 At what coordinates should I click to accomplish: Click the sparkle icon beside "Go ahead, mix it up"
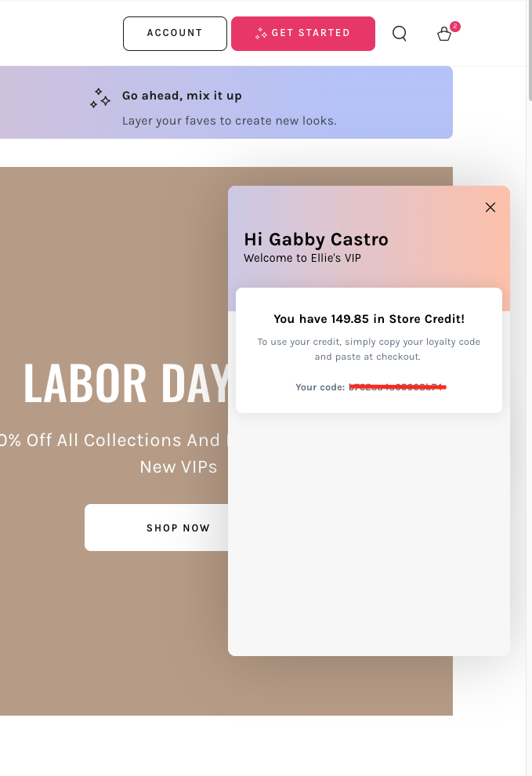tap(100, 98)
